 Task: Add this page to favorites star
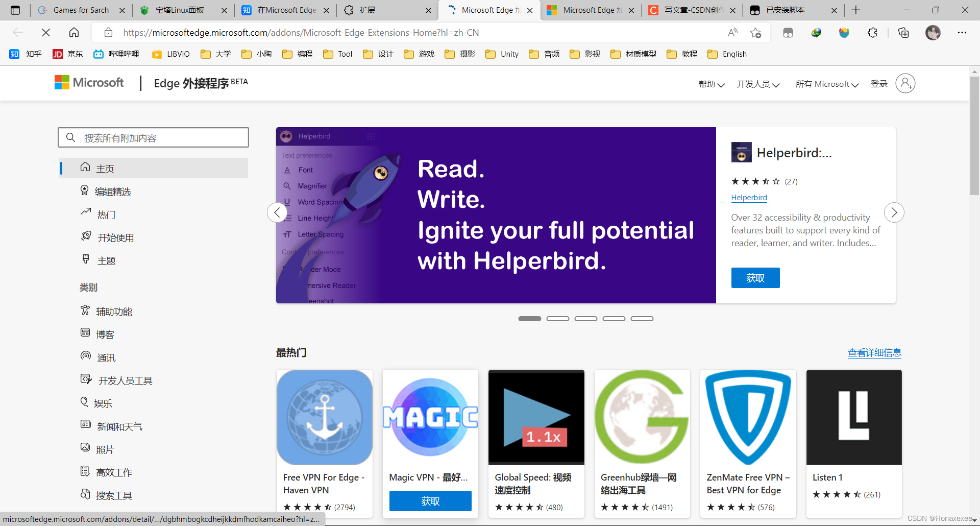pos(756,33)
